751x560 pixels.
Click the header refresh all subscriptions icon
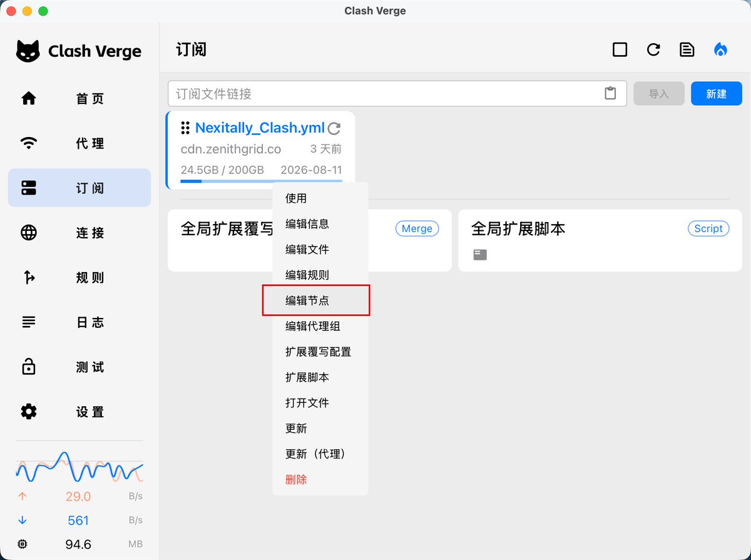pyautogui.click(x=653, y=49)
